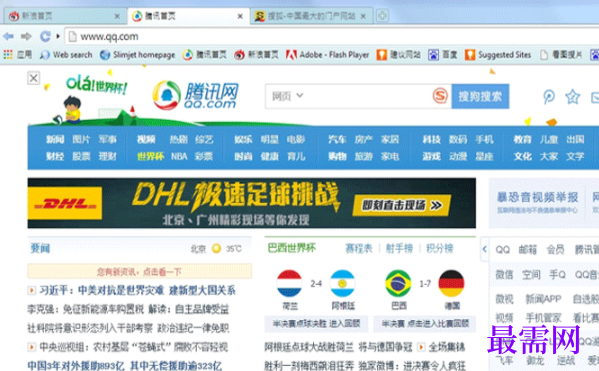The image size is (599, 371).
Task: Open the 科技 navigation item
Action: click(432, 139)
